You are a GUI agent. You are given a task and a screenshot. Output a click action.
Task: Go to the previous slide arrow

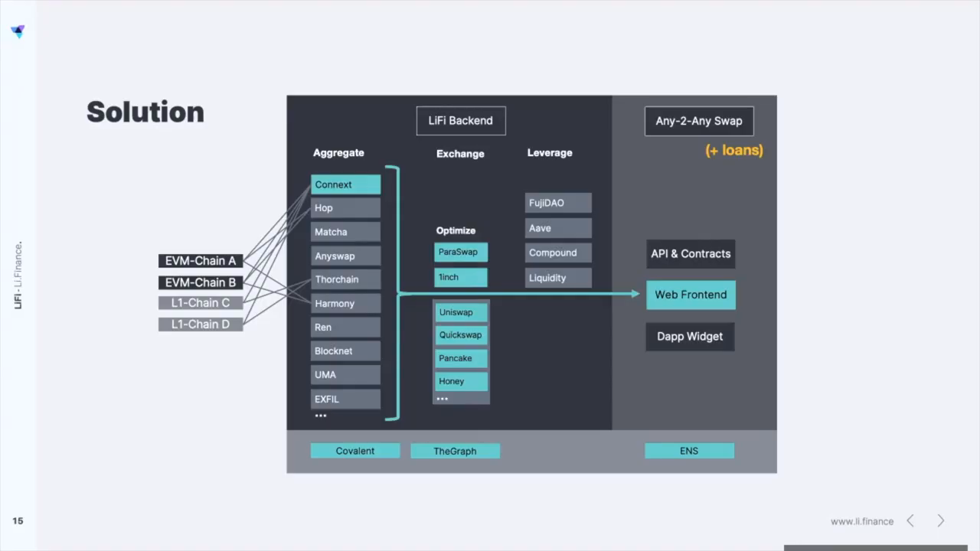[910, 521]
